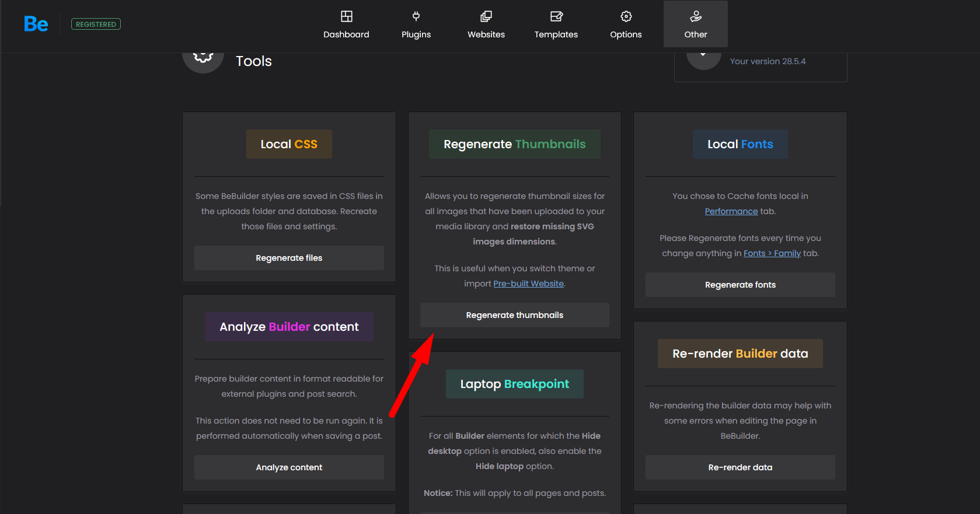Open the Options menu item
The width and height of the screenshot is (980, 514).
click(x=626, y=24)
